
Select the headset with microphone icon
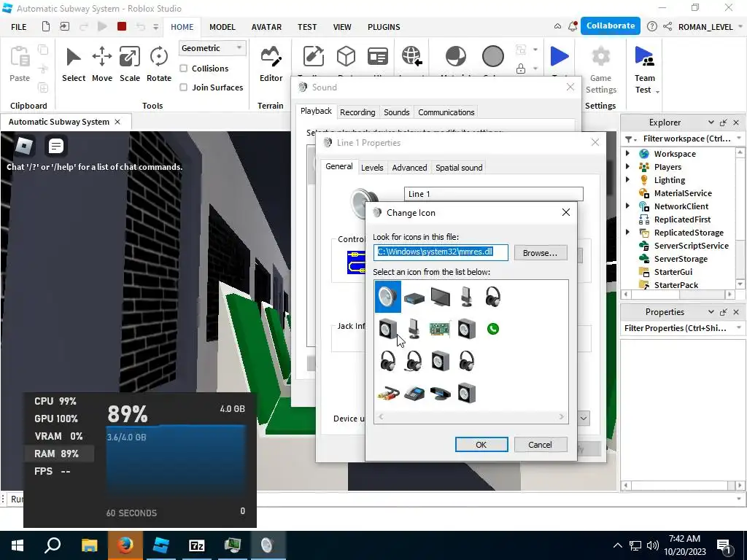(x=414, y=361)
